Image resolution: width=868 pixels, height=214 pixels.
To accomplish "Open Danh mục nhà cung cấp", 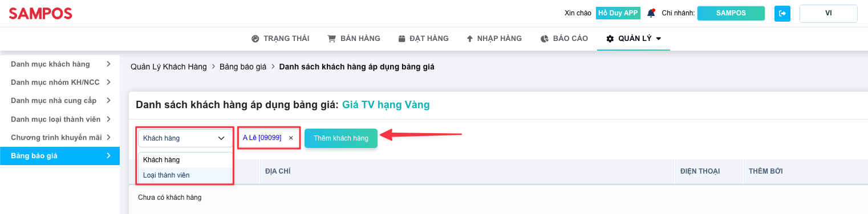I will (x=60, y=101).
